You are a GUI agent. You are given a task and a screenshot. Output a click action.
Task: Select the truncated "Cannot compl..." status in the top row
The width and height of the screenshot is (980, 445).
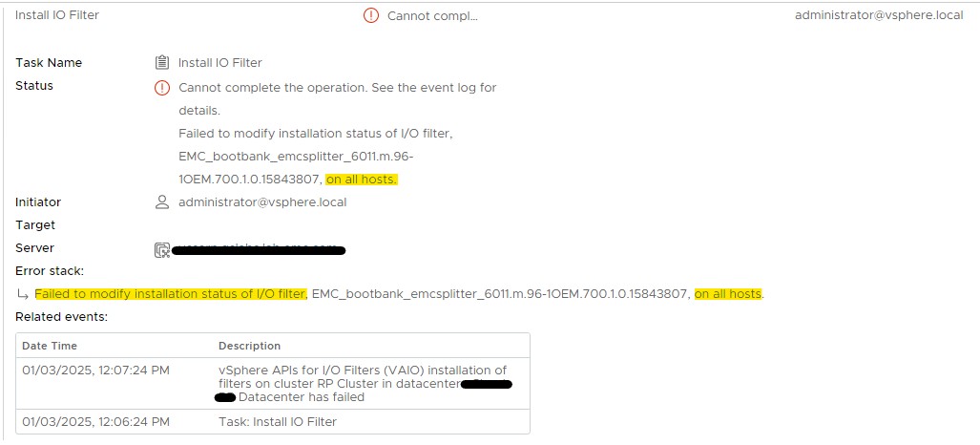432,15
